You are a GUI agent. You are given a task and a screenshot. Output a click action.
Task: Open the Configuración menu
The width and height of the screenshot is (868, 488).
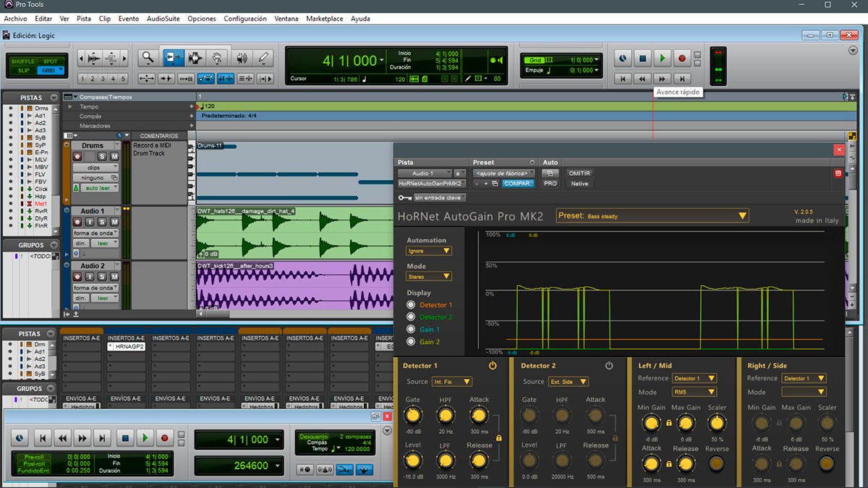coord(245,19)
